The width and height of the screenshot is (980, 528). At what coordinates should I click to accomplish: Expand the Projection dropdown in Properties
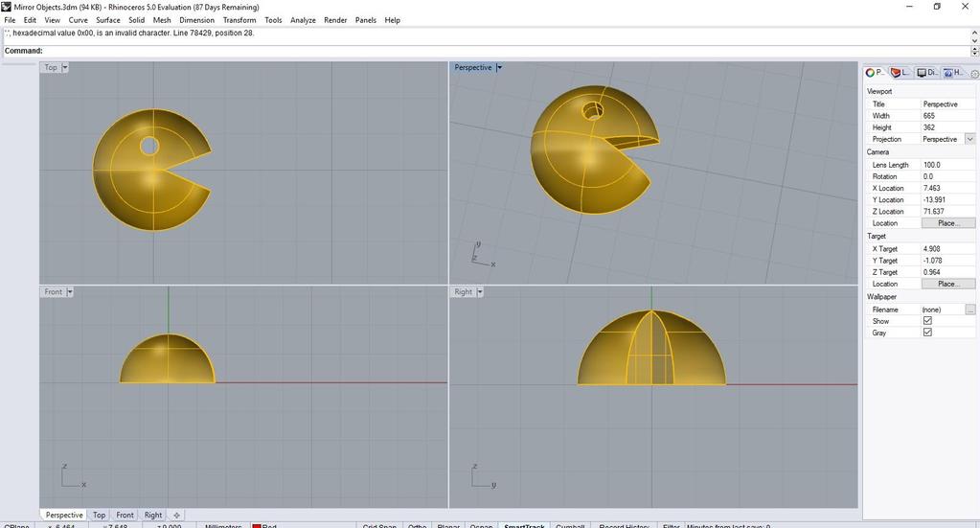(970, 139)
